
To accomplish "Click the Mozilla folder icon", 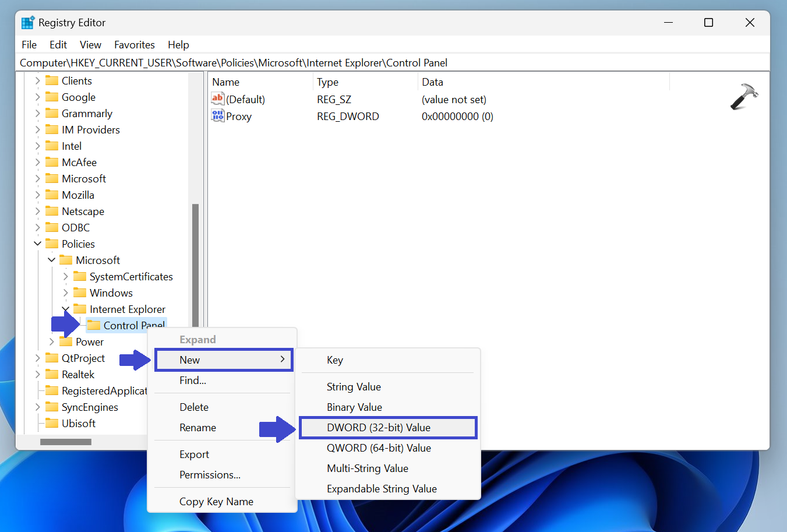I will [52, 195].
